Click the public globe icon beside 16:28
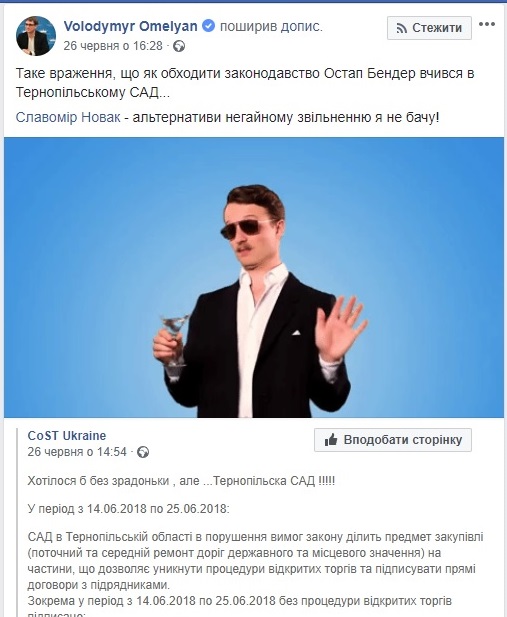The image size is (507, 617). click(x=179, y=46)
